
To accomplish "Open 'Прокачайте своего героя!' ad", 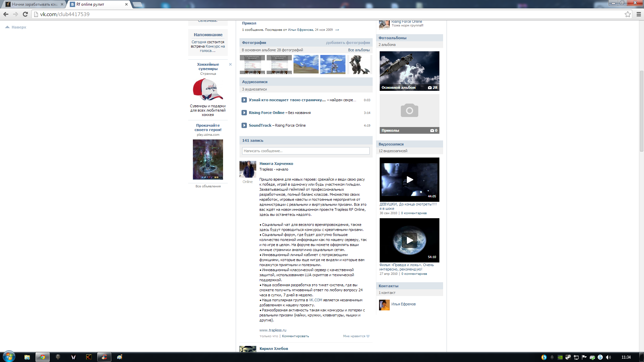I will 208,127.
